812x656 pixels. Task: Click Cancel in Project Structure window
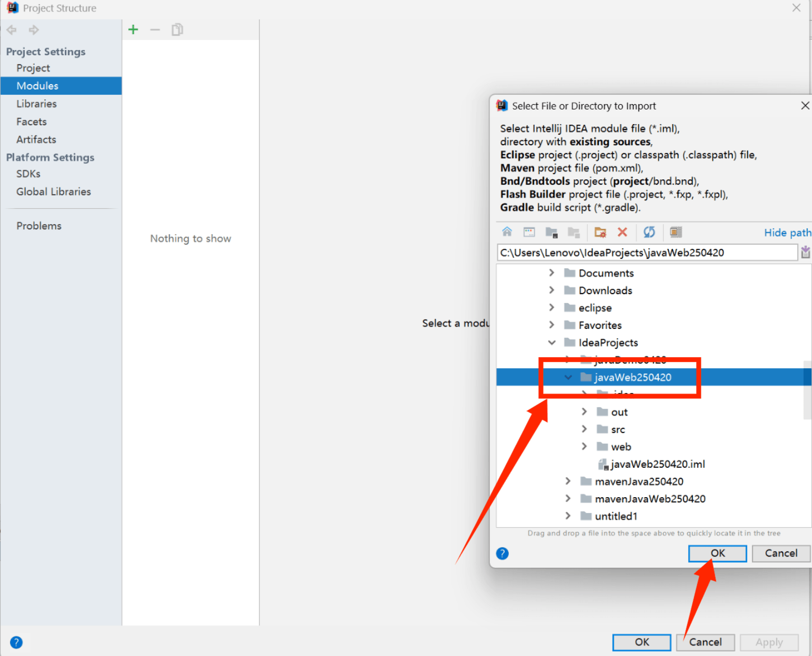click(x=706, y=642)
